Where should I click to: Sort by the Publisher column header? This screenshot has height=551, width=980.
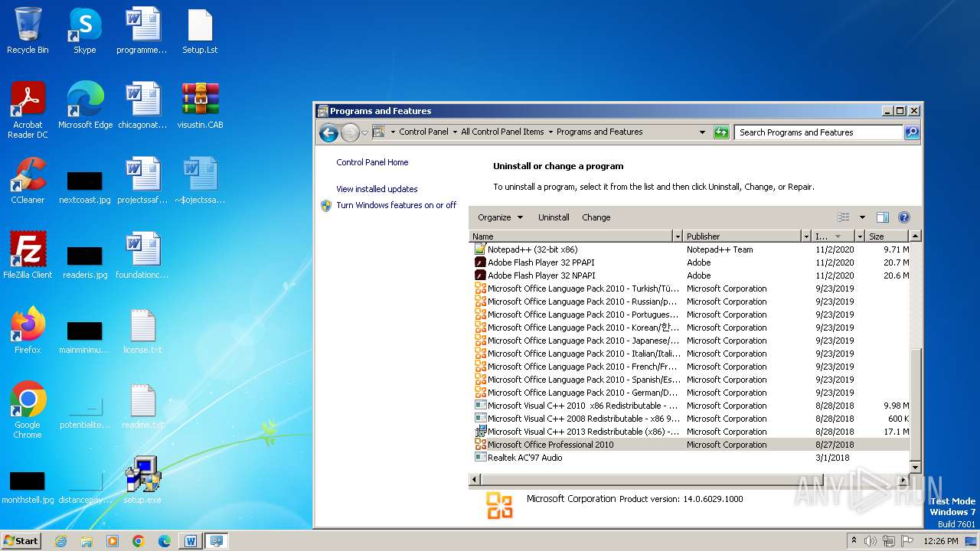(742, 236)
